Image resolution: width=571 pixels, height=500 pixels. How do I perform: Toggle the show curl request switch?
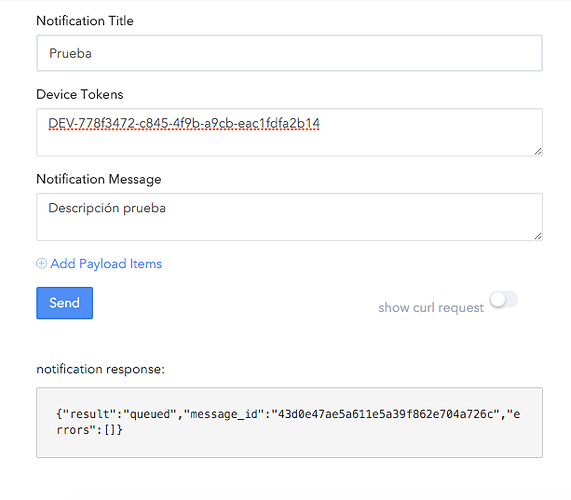[x=504, y=300]
